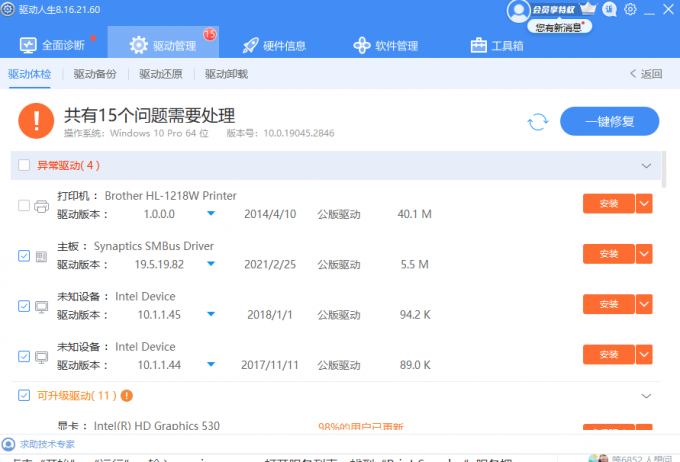Click the orange warning exclamation icon

pyautogui.click(x=37, y=122)
